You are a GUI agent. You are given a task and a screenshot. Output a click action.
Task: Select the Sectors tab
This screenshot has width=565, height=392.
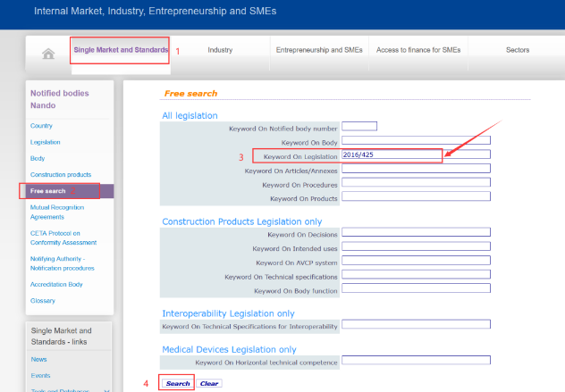click(517, 50)
